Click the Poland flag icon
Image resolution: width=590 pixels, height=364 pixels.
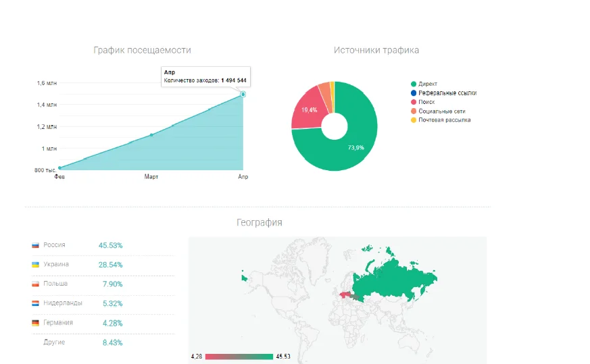pyautogui.click(x=35, y=284)
